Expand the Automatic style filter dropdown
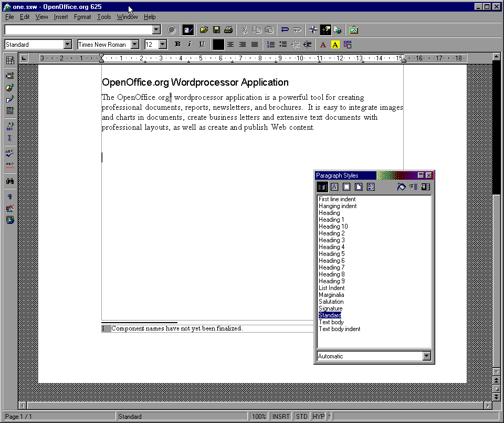The height and width of the screenshot is (423, 504). (x=426, y=356)
